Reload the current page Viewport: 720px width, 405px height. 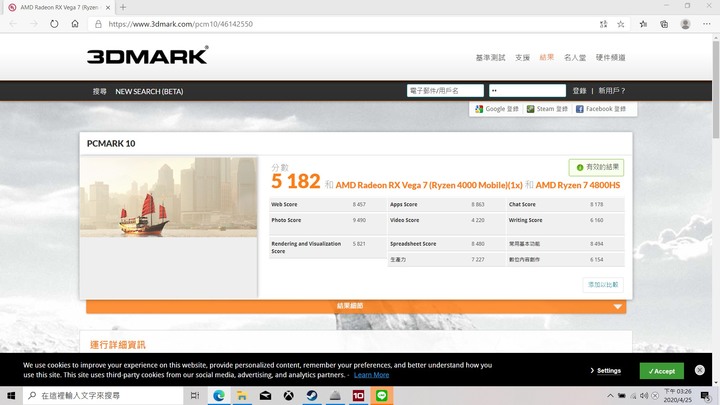54,24
